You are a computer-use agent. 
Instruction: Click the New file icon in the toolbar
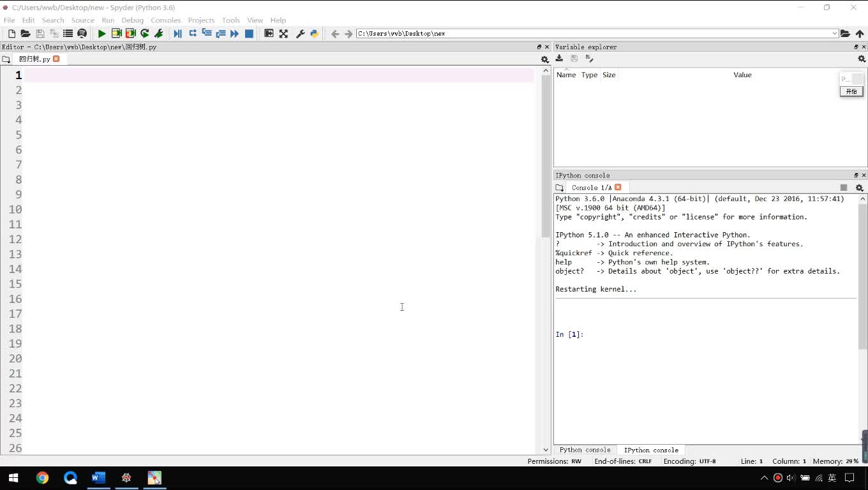click(x=11, y=34)
